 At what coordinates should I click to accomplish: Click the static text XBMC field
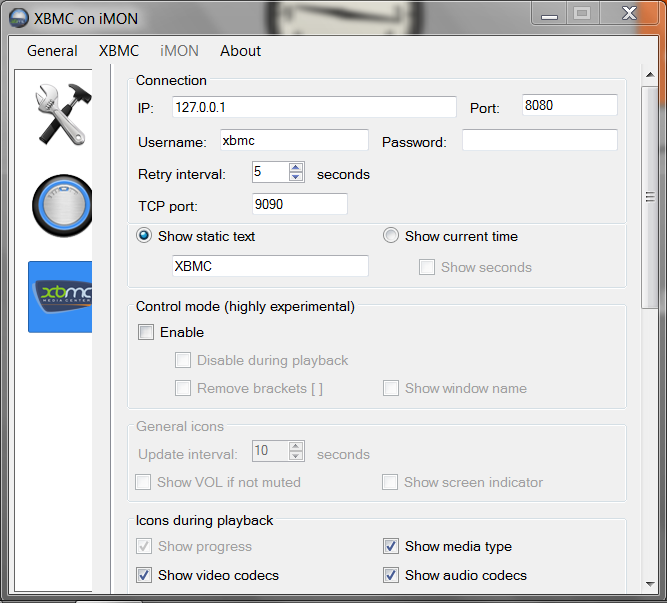pos(270,266)
